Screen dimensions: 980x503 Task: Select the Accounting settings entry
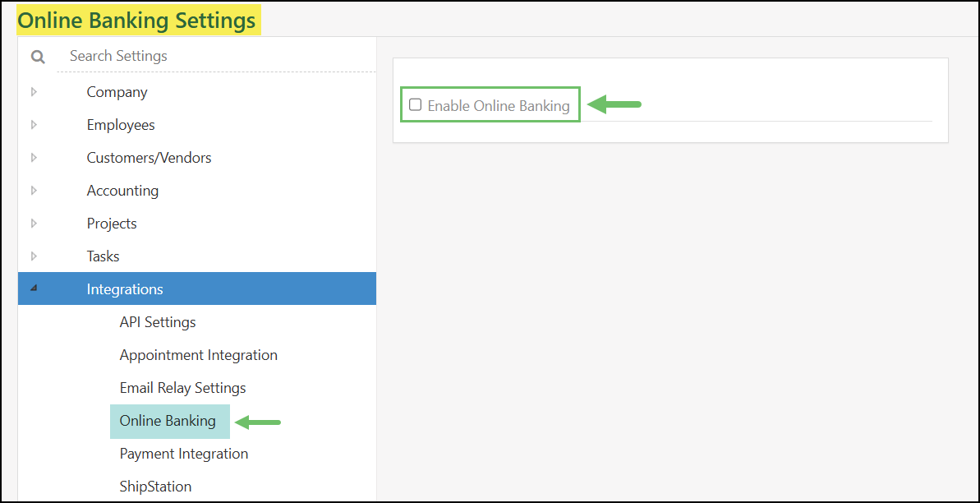(122, 190)
